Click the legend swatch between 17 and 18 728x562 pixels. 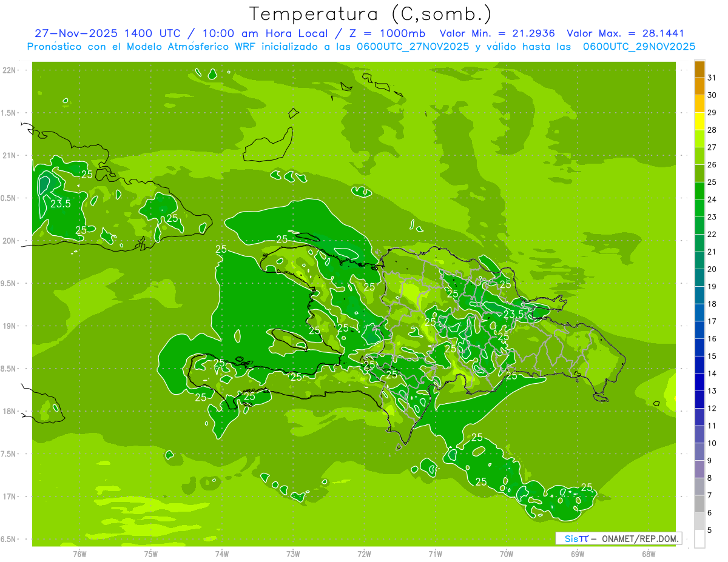click(x=699, y=313)
